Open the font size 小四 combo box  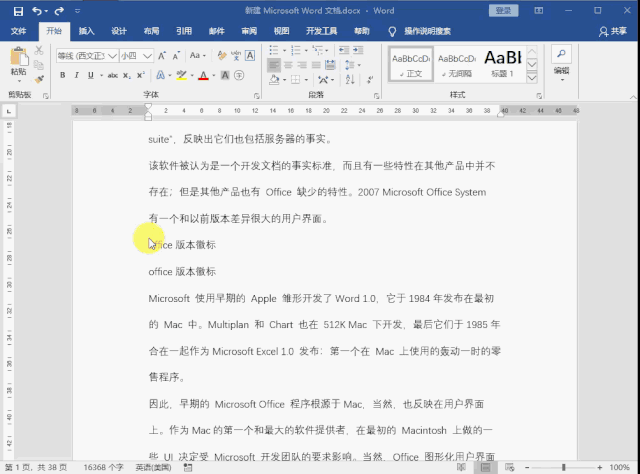click(136, 56)
